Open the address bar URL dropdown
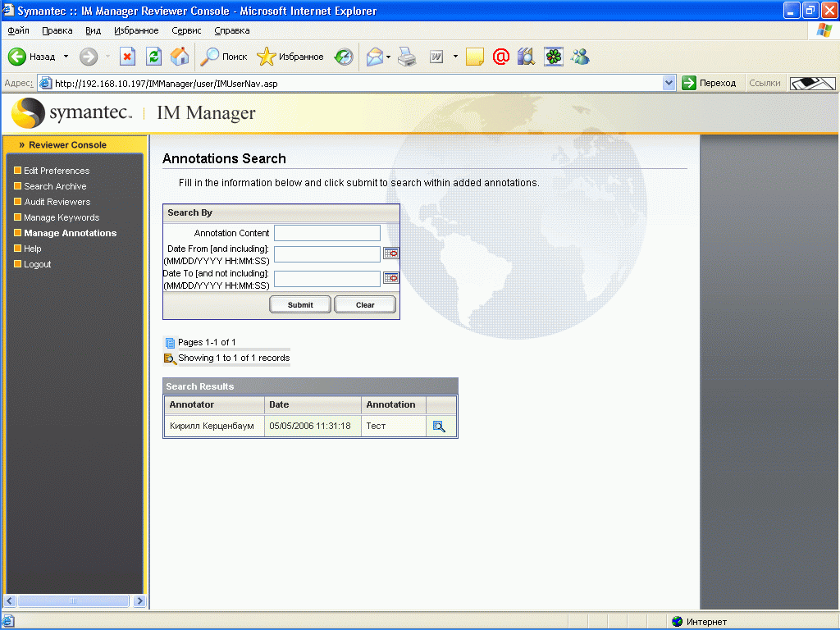840x630 pixels. pyautogui.click(x=669, y=83)
